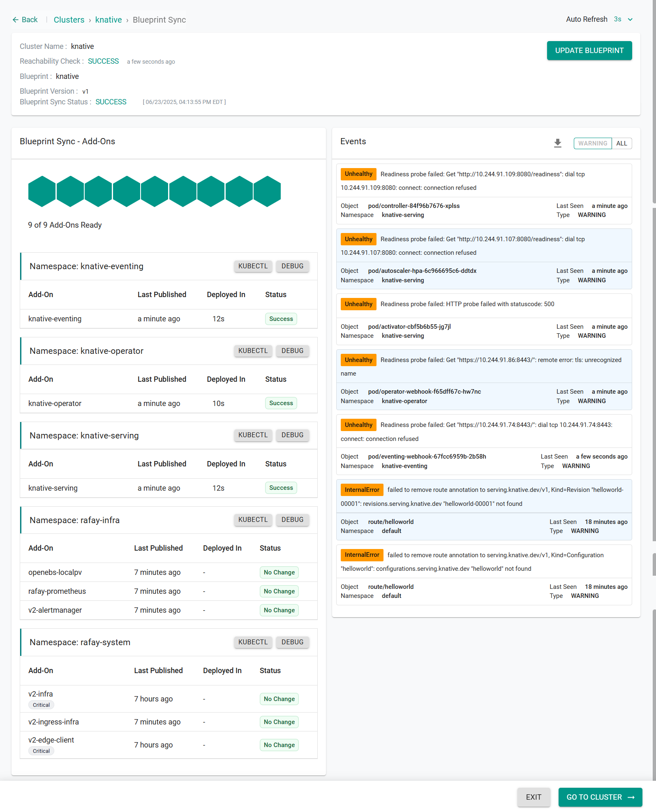656x812 pixels.
Task: Click No Change status for v2-ingress-infra
Action: point(279,722)
